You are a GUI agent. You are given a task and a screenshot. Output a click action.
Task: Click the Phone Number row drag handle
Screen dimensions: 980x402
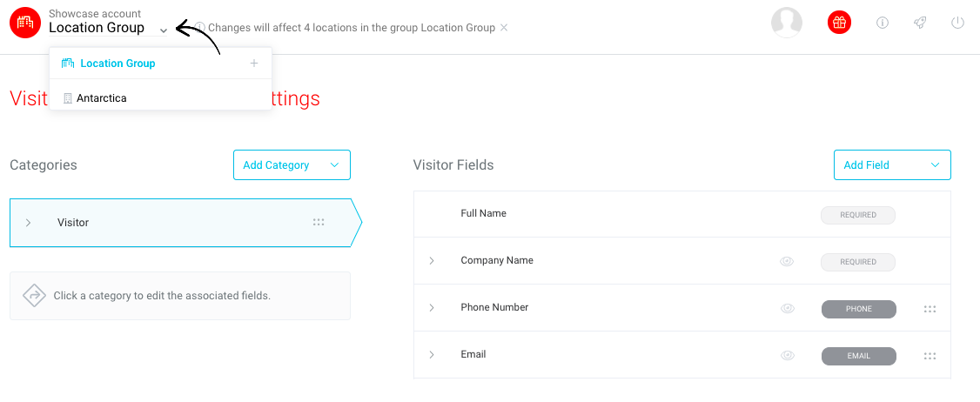click(x=930, y=308)
